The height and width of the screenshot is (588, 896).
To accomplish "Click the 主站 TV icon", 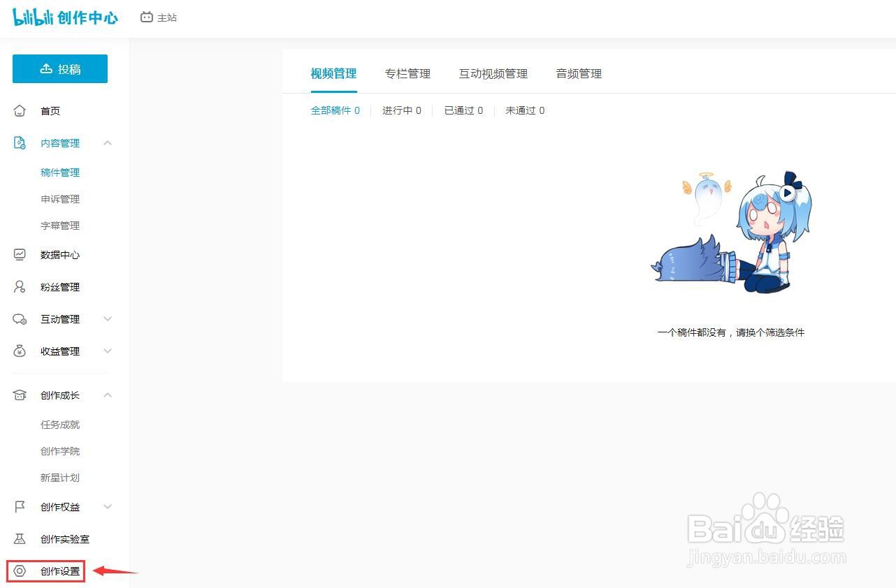I will 147,17.
